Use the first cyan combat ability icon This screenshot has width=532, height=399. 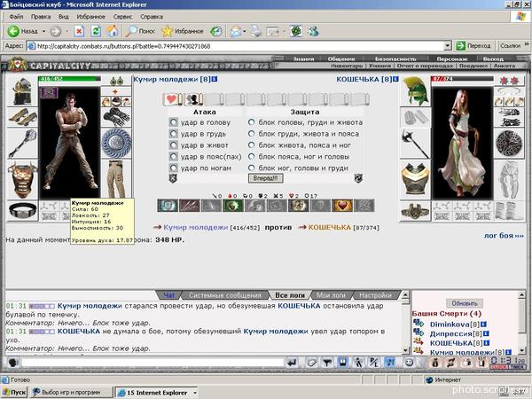[x=168, y=206]
